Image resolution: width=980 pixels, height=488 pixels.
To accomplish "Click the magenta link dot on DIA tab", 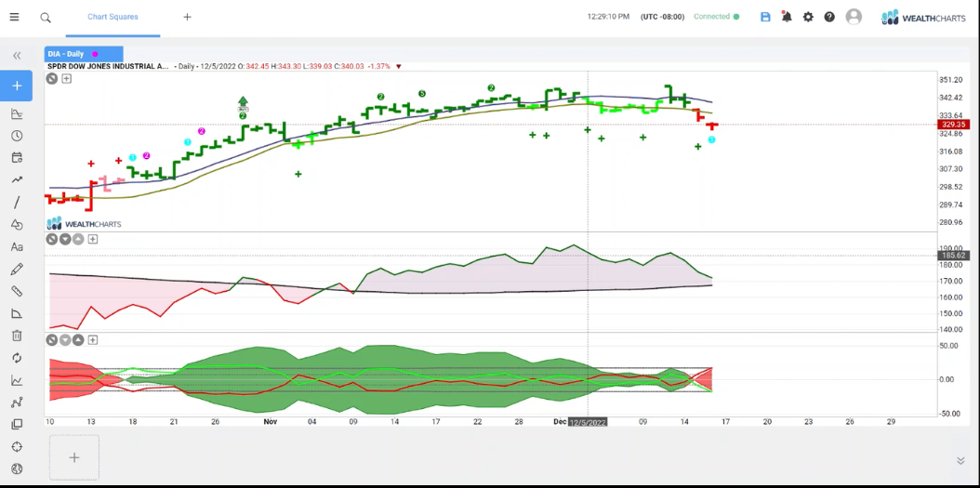I will (x=95, y=54).
